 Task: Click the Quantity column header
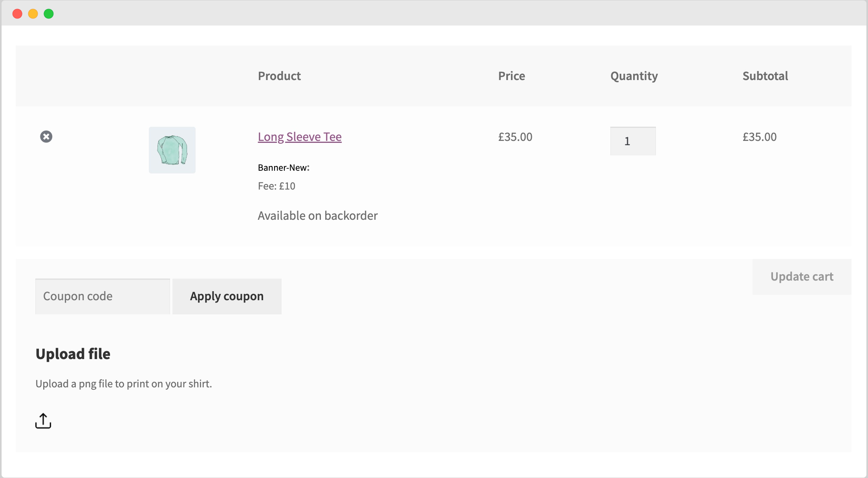pyautogui.click(x=634, y=76)
